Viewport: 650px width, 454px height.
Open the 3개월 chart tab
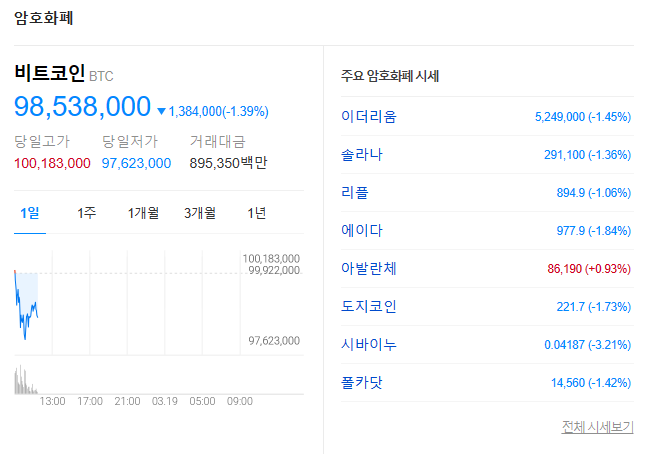(x=200, y=213)
